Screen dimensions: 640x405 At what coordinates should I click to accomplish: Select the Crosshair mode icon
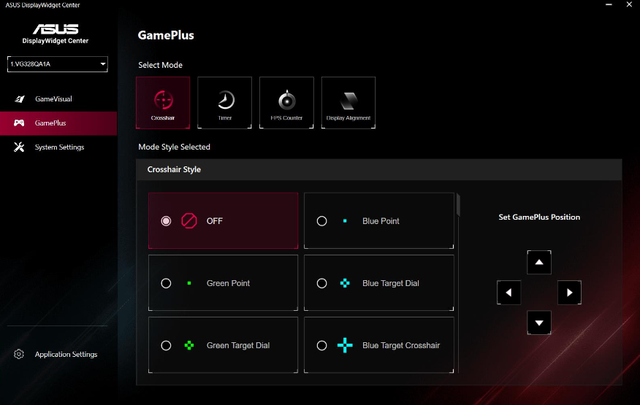coord(162,103)
